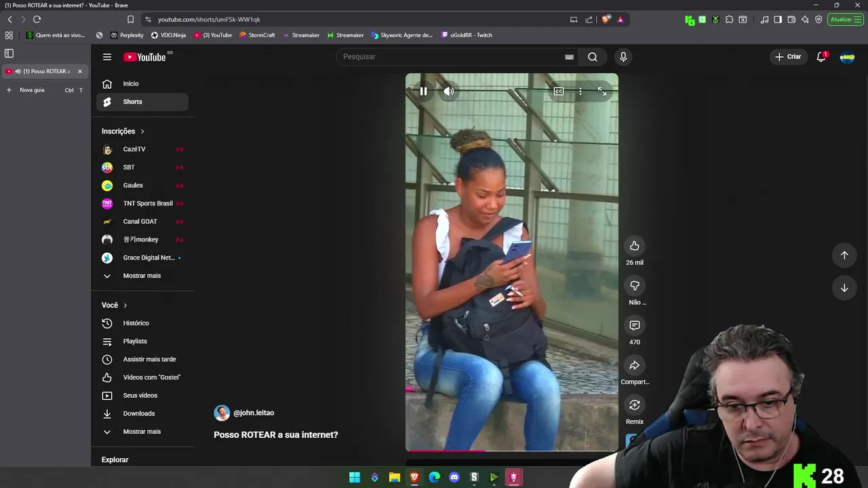Open the comments with 470 count
The width and height of the screenshot is (868, 488).
[635, 325]
